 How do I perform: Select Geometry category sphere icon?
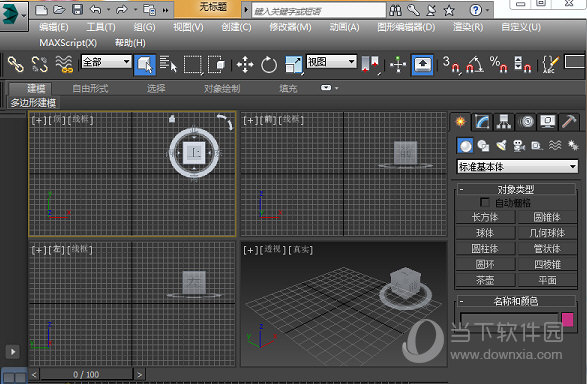(x=465, y=146)
